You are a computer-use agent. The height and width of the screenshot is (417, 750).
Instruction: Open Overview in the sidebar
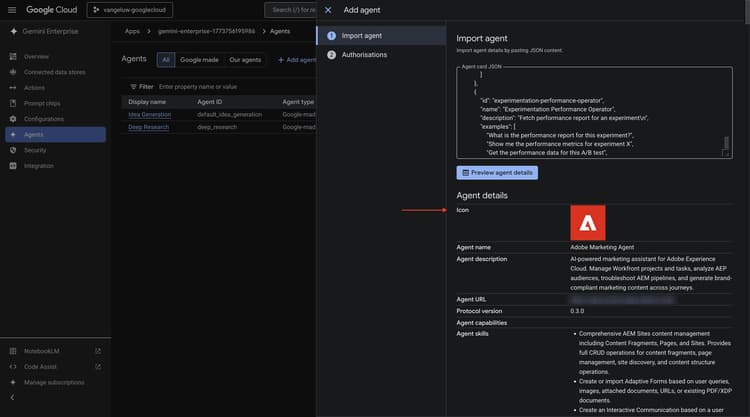click(36, 56)
